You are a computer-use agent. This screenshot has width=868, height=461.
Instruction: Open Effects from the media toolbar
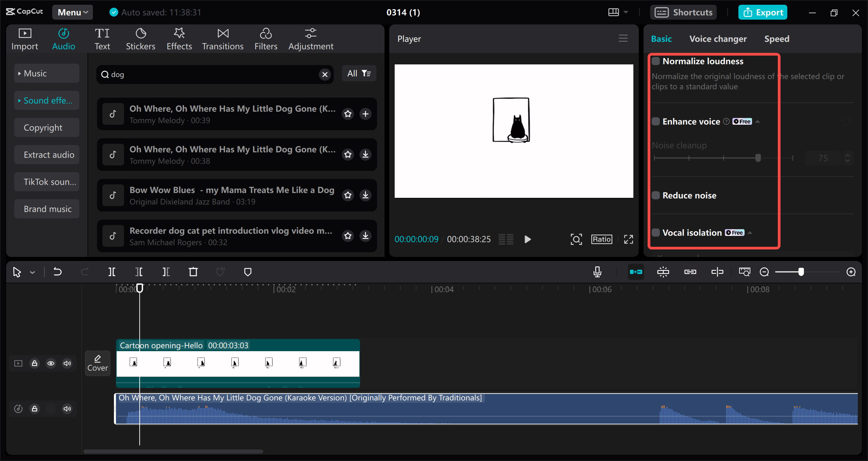coord(179,38)
